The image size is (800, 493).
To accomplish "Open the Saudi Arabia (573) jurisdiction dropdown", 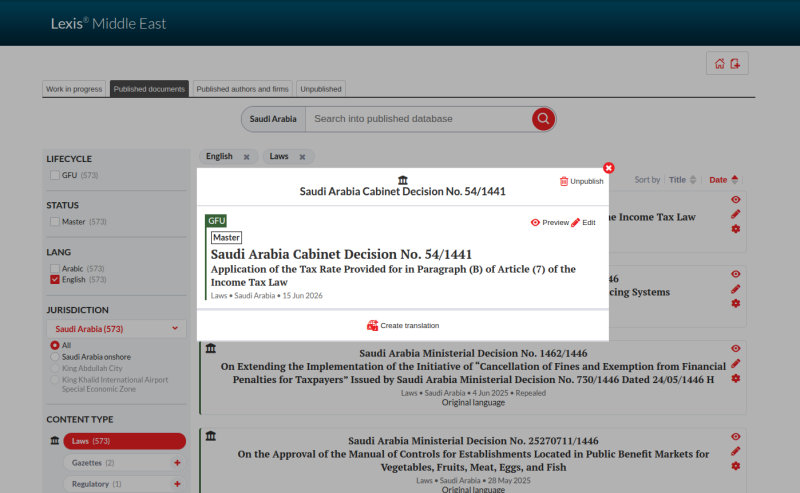I will click(116, 329).
